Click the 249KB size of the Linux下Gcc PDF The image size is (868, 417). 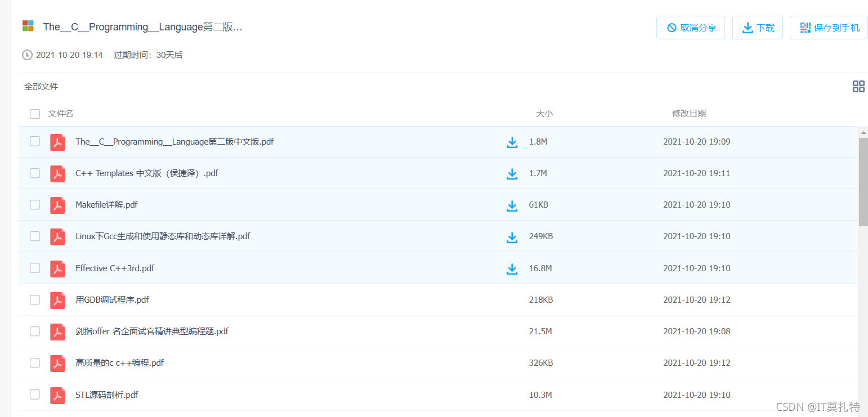tap(541, 236)
